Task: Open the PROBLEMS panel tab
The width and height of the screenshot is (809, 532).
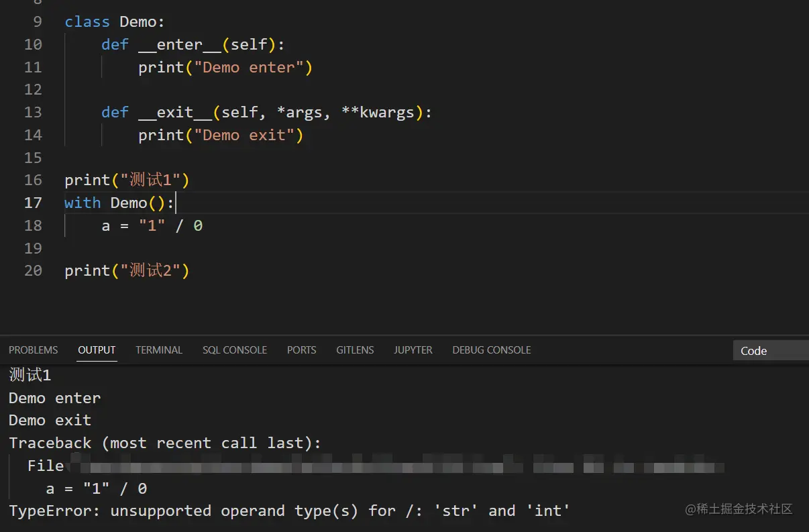Action: coord(34,350)
